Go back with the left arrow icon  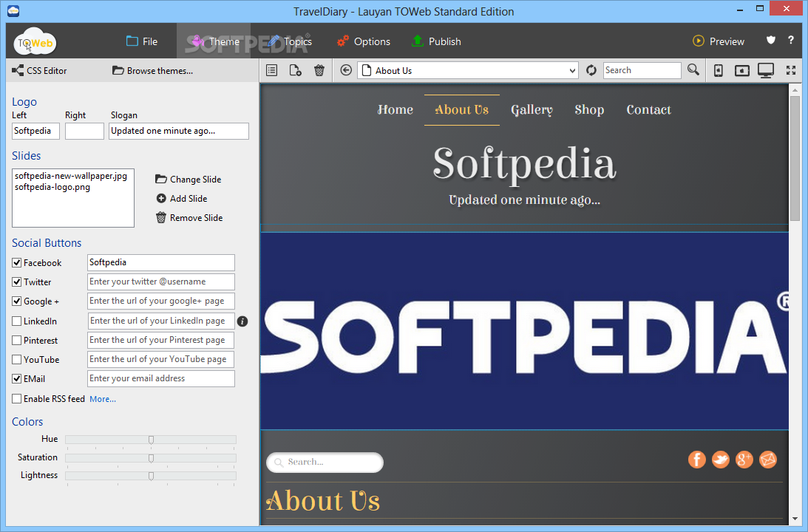pos(346,70)
